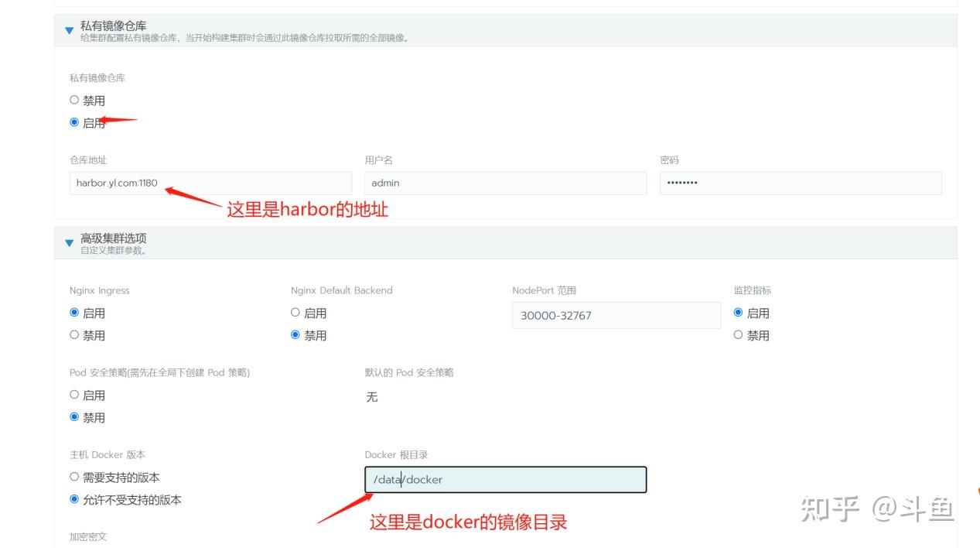Click the 私有镜像仓库 section header title
Image resolution: width=980 pixels, height=548 pixels.
(x=113, y=26)
